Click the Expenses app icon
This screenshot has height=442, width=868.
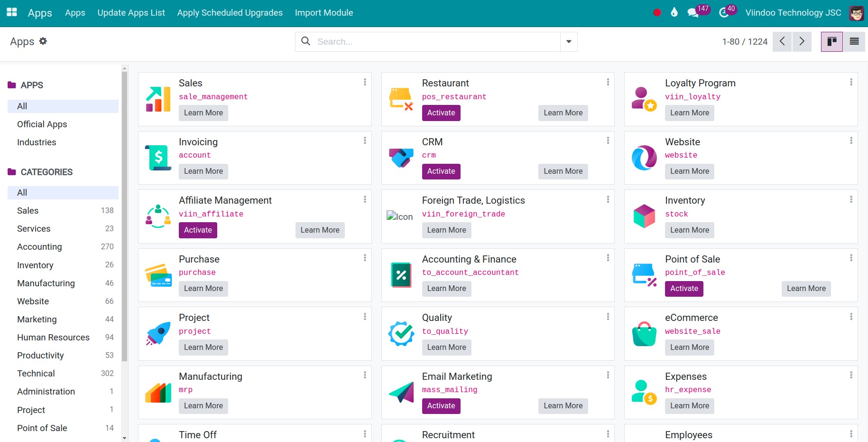tap(644, 392)
